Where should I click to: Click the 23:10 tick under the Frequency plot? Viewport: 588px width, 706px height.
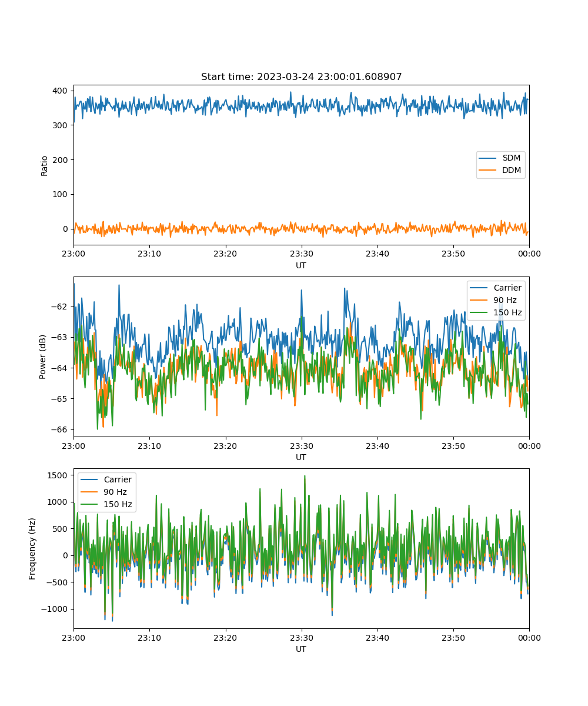[149, 637]
